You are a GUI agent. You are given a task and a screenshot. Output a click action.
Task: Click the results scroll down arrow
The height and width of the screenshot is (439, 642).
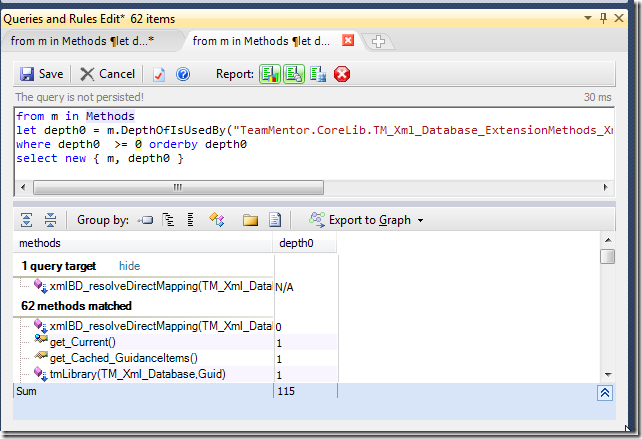click(x=608, y=374)
